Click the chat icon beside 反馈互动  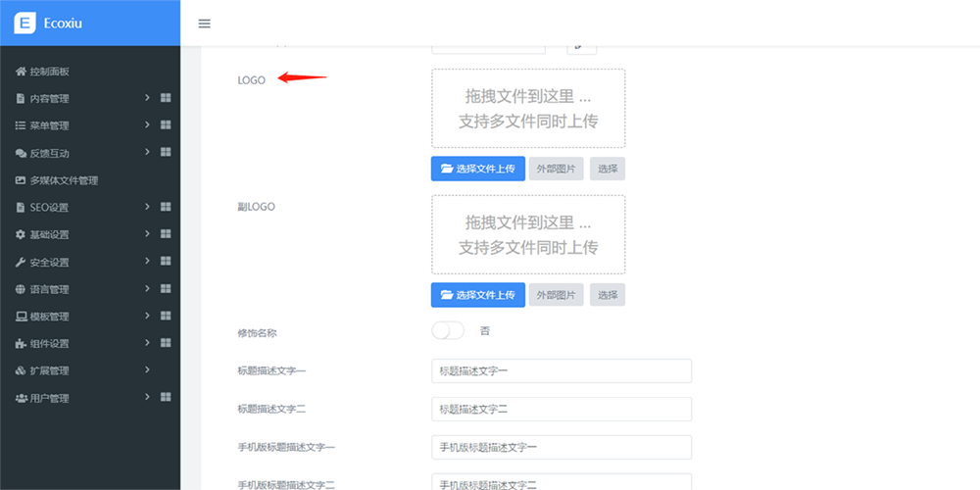(21, 153)
